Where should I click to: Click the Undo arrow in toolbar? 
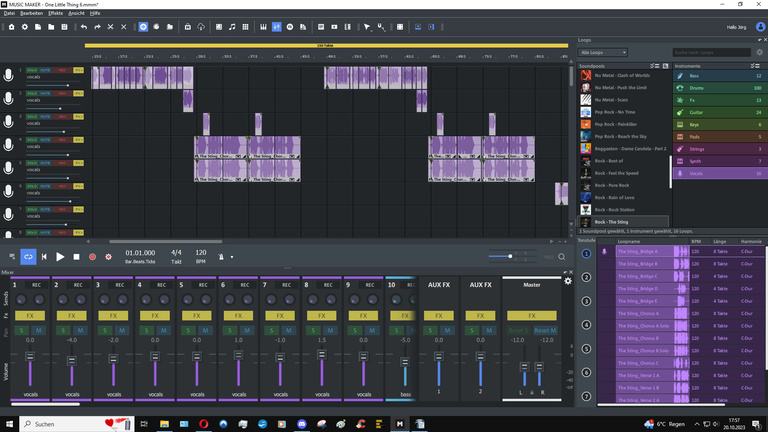point(84,27)
